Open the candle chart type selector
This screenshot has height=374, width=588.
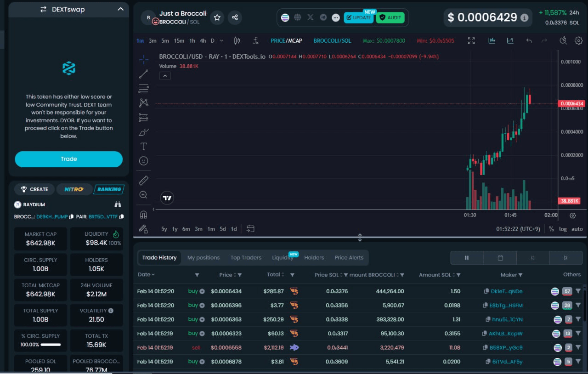coord(237,40)
